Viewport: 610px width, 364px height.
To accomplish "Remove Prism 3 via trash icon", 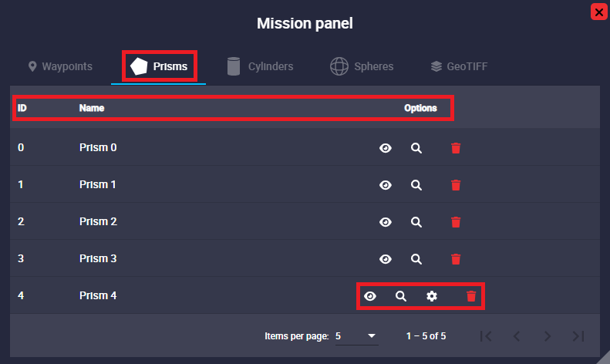I will (x=456, y=259).
